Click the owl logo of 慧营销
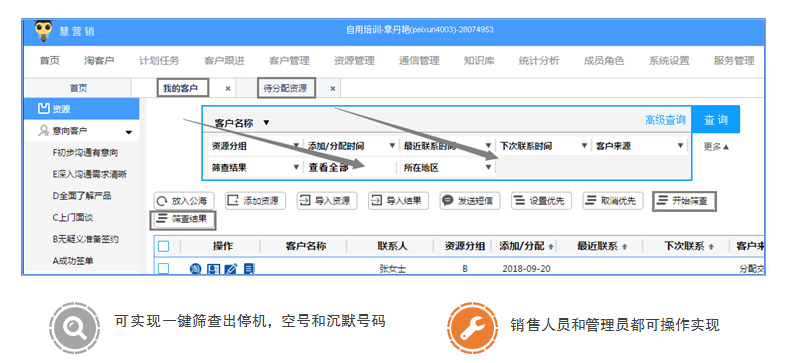 43,31
